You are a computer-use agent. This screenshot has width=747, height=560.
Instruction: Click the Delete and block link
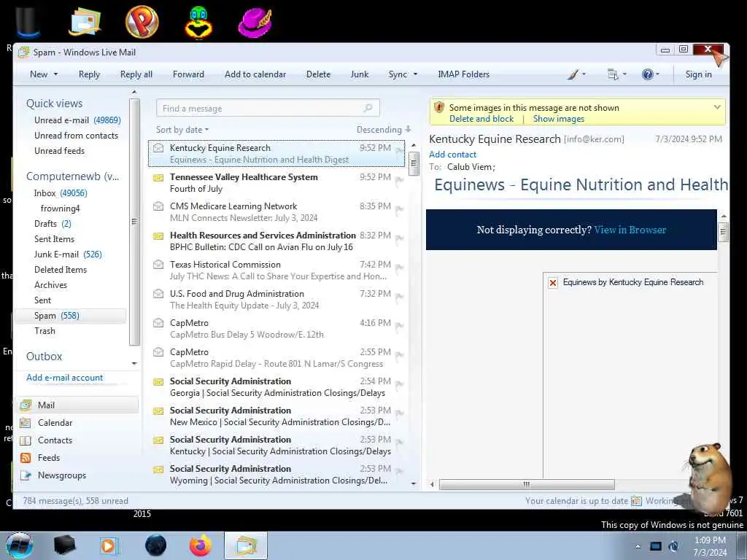481,119
